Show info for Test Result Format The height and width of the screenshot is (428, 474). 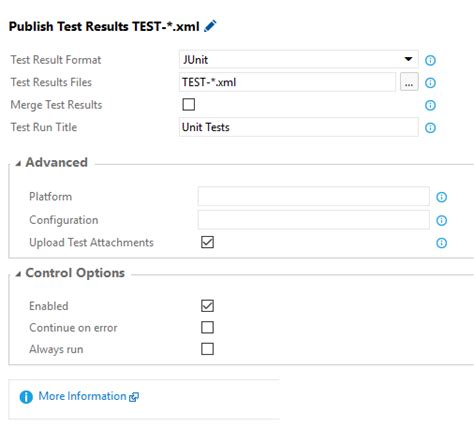click(x=430, y=60)
